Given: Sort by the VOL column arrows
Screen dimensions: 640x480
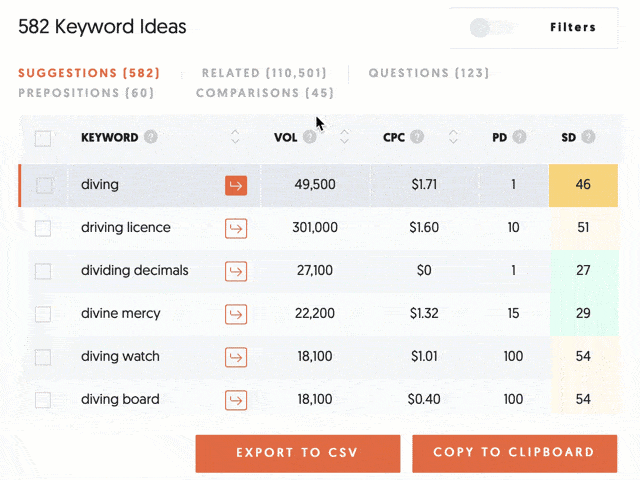Looking at the screenshot, I should coord(344,137).
